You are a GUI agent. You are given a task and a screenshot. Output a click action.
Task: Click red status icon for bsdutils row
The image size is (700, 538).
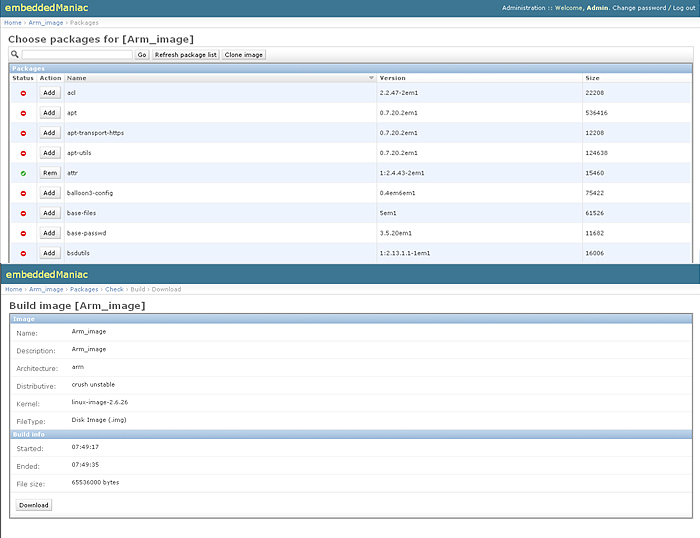coord(23,253)
